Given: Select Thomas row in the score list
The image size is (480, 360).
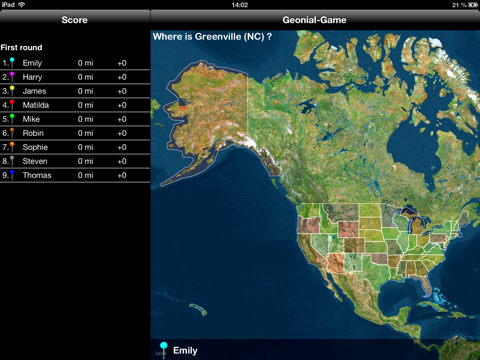Looking at the screenshot, I should 75,175.
